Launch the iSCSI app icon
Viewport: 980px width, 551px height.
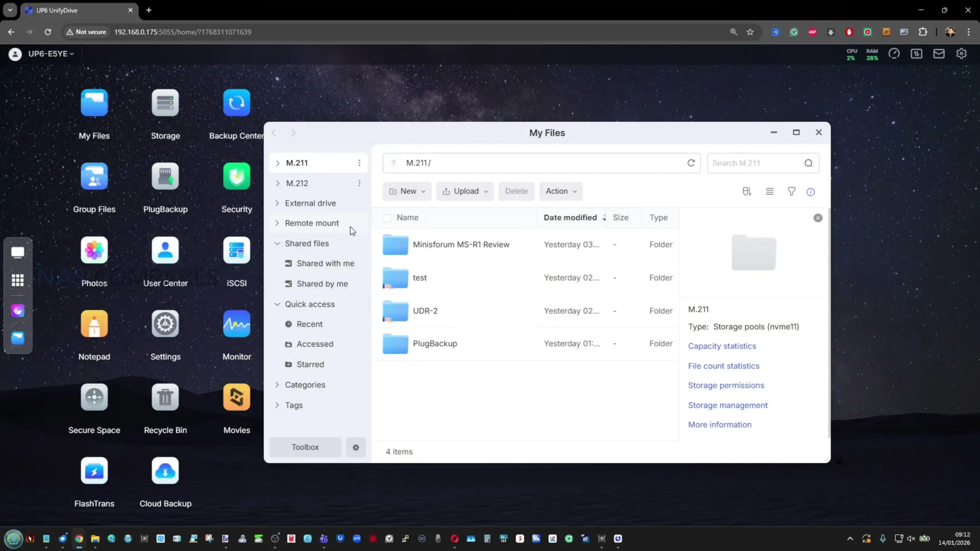point(237,251)
